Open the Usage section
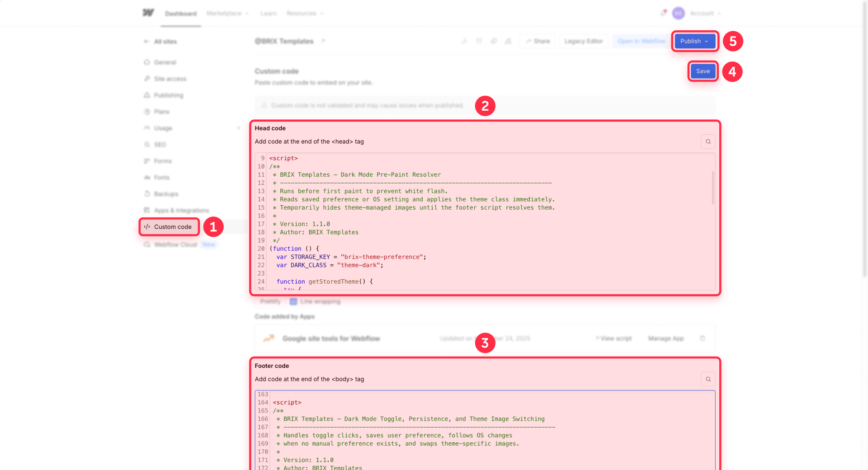Screen dimensions: 868x470 coord(163,128)
